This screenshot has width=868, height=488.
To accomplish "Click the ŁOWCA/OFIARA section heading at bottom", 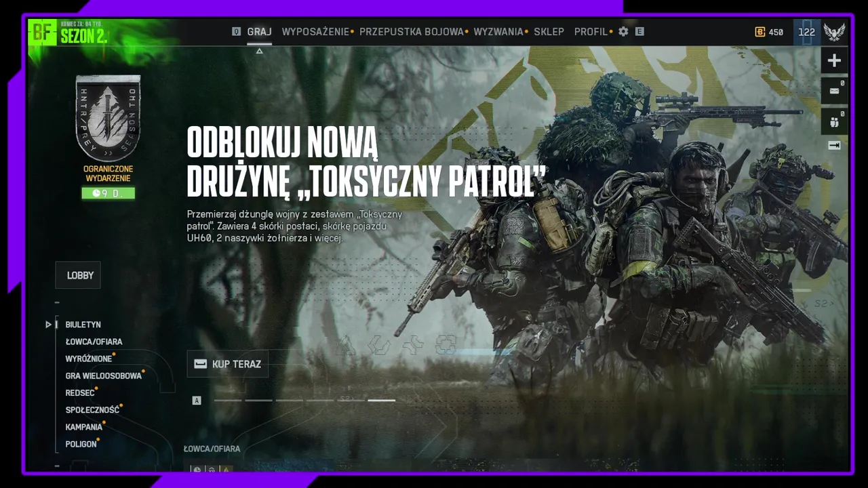I will tap(212, 449).
